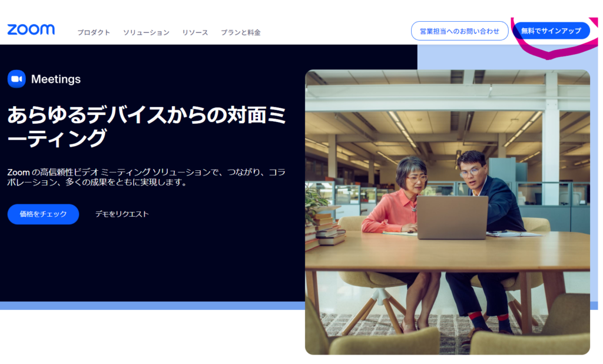Click the 無料でサインアップ button
Image resolution: width=603 pixels, height=364 pixels.
coord(551,31)
